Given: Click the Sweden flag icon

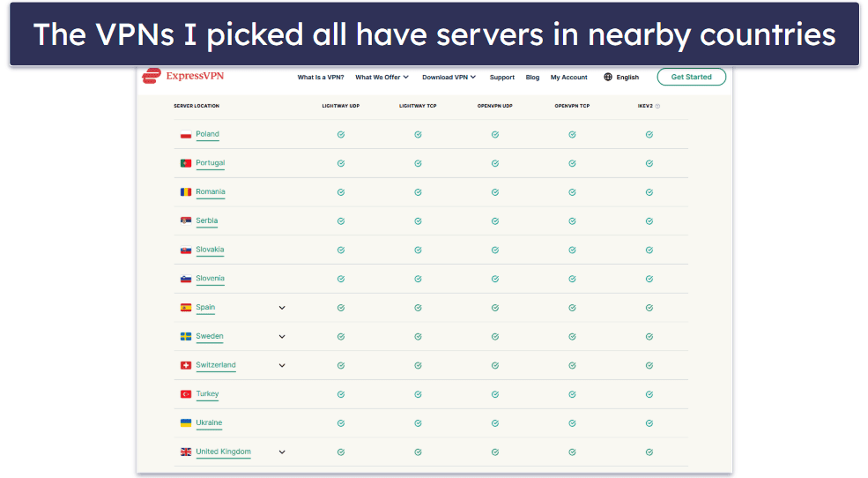Looking at the screenshot, I should click(x=186, y=336).
